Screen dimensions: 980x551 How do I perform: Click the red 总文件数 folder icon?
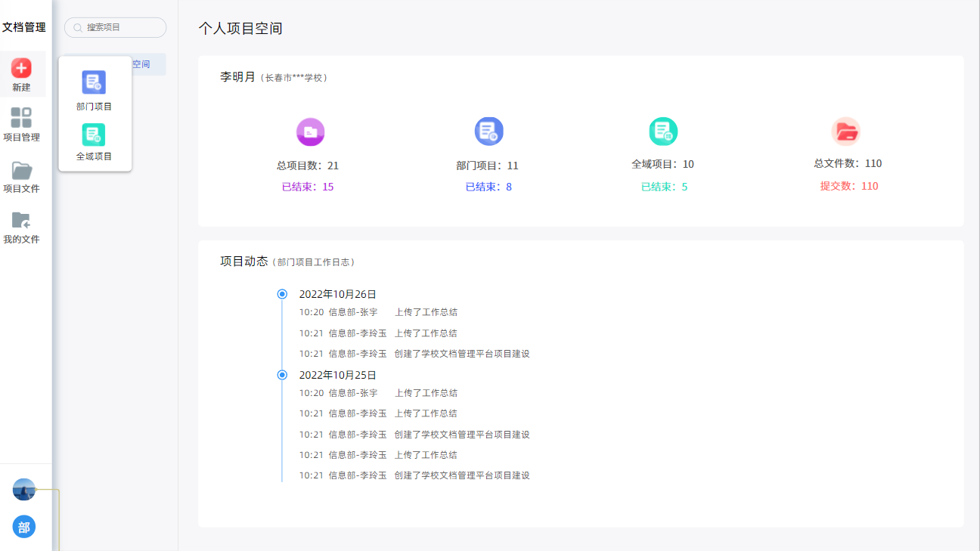[x=846, y=132]
